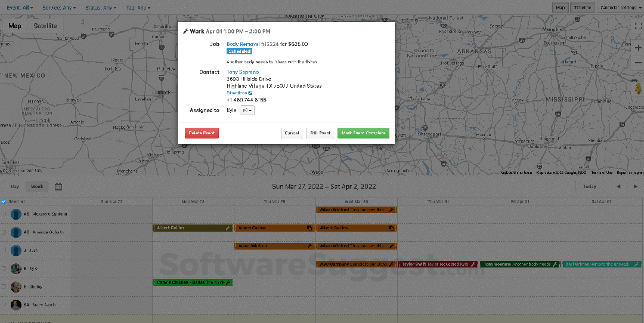Viewport: 644px width, 323px height.
Task: Toggle the Select all checkbox
Action: coord(4,202)
